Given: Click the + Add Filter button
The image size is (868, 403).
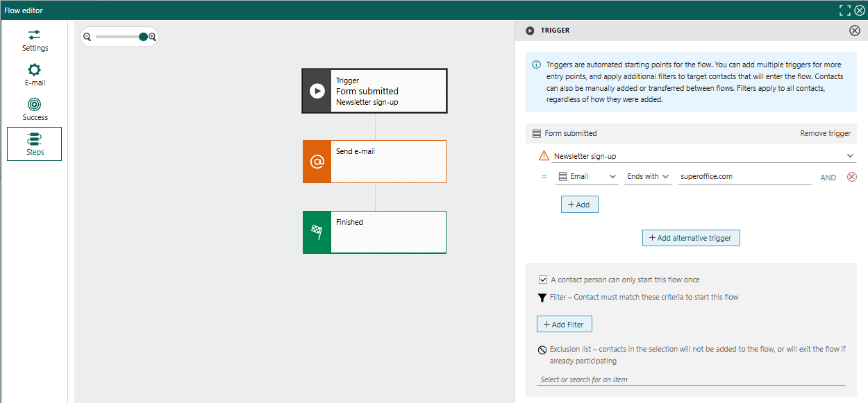Looking at the screenshot, I should [x=565, y=324].
